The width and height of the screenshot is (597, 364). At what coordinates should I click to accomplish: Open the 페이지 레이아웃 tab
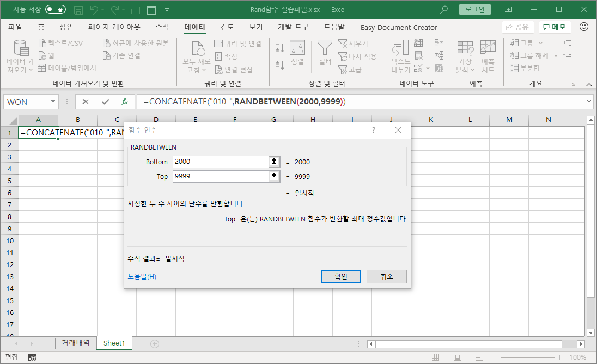tap(114, 27)
